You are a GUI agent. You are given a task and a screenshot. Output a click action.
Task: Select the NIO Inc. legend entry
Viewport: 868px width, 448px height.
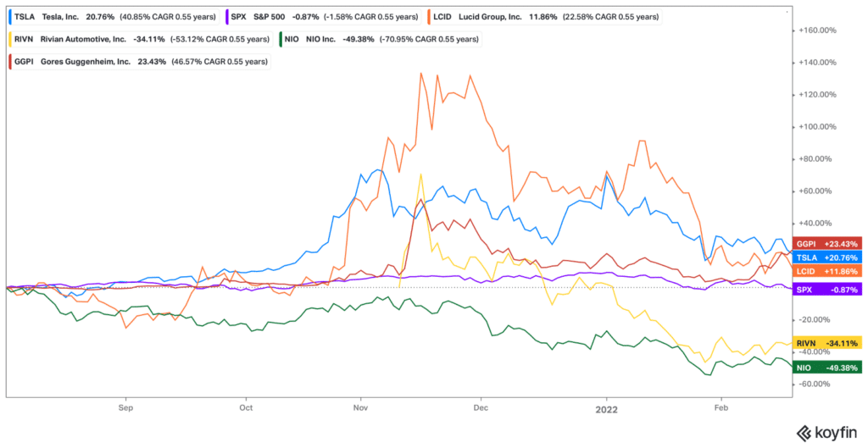[381, 39]
